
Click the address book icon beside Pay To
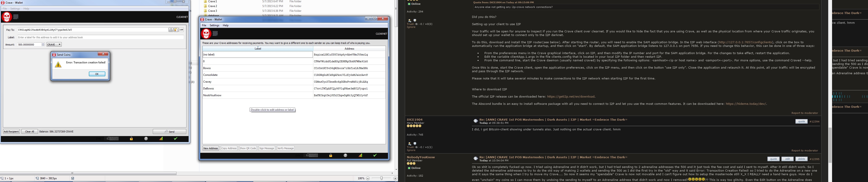pyautogui.click(x=171, y=30)
